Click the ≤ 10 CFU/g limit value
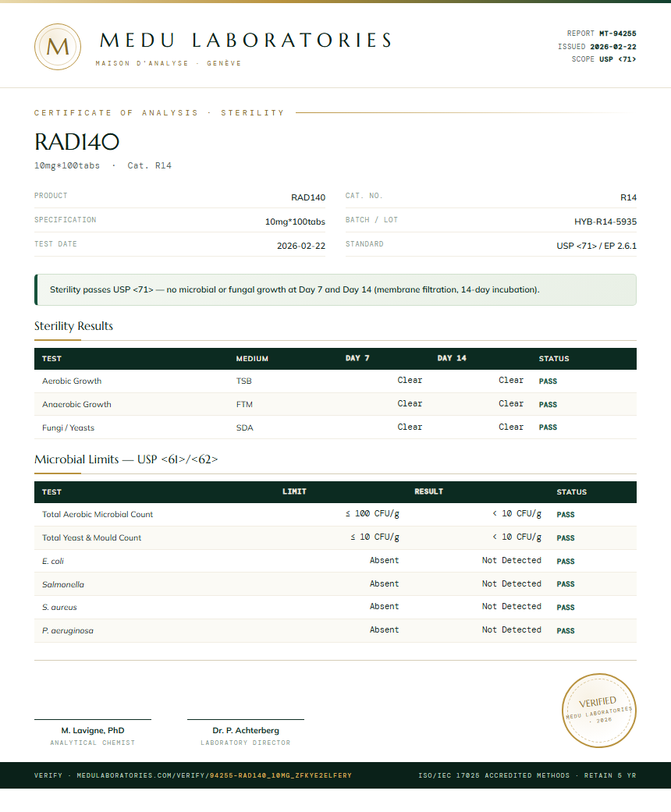Image resolution: width=671 pixels, height=812 pixels. click(375, 537)
